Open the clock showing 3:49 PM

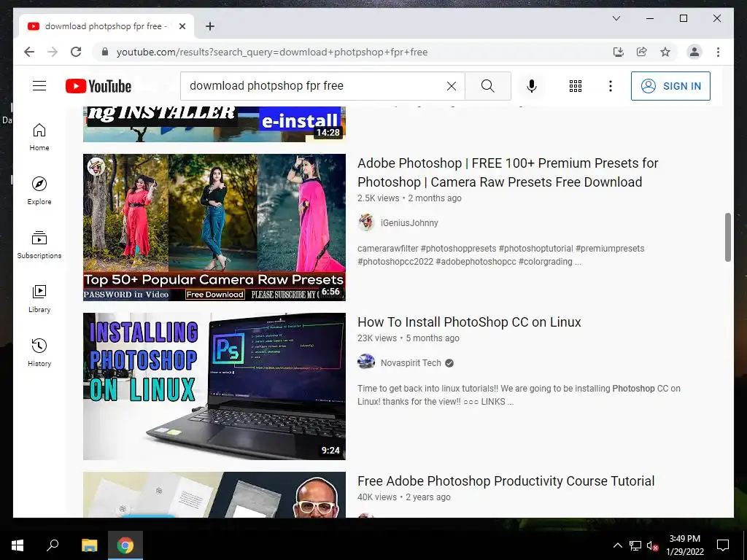tap(684, 545)
